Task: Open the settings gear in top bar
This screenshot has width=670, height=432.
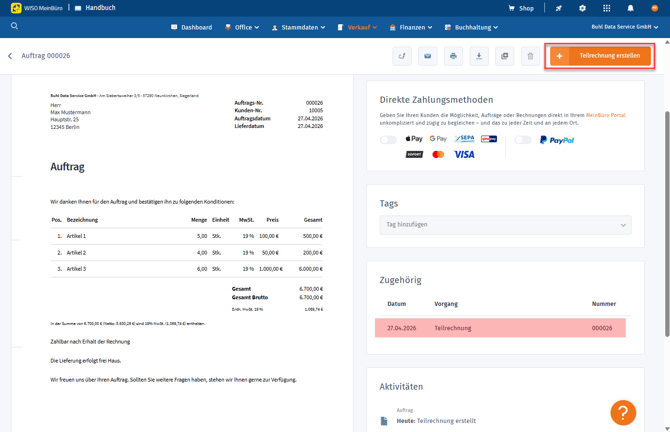Action: pyautogui.click(x=582, y=8)
